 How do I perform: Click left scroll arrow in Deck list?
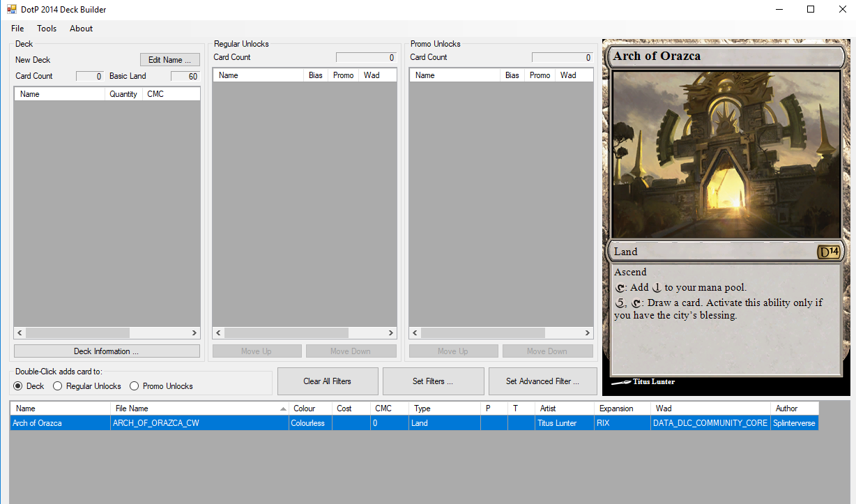(x=20, y=333)
